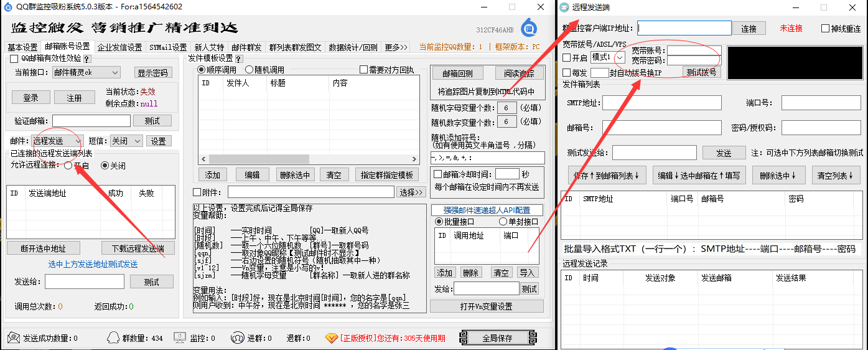Select 关闭 for 允许远程连接

(105, 166)
